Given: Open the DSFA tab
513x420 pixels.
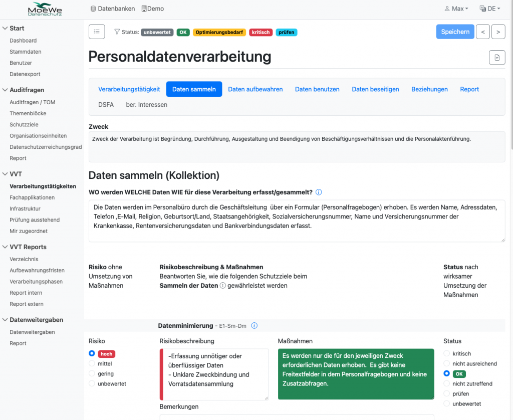Looking at the screenshot, I should 106,105.
